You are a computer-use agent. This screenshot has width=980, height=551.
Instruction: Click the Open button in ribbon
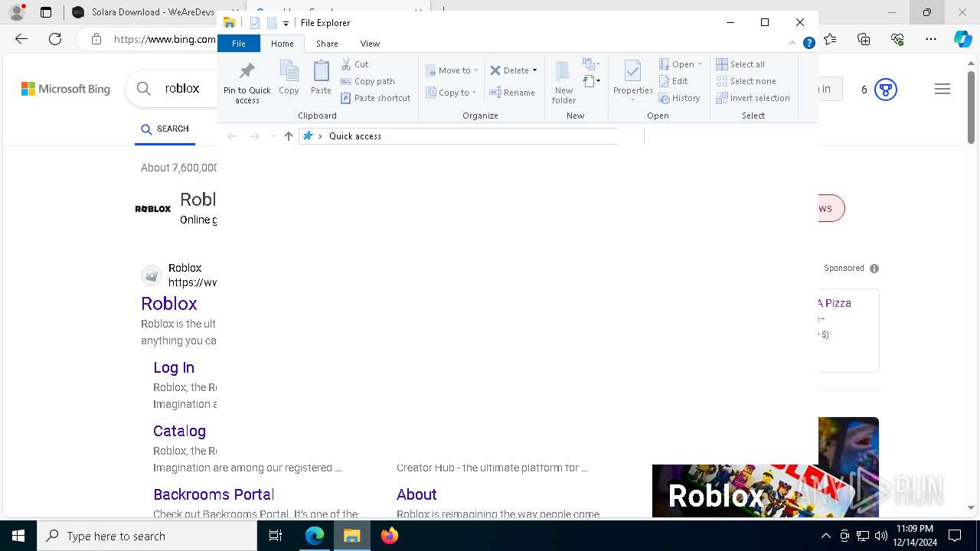point(680,64)
